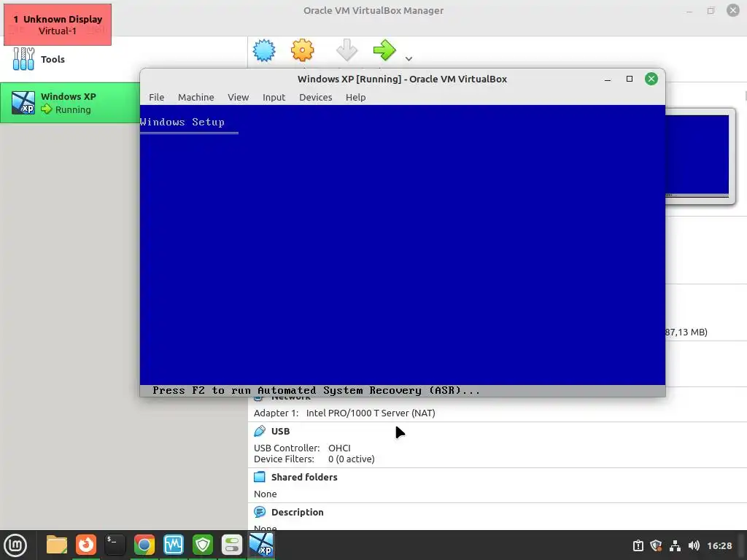Open the volume tray icon
The width and height of the screenshot is (747, 560).
click(694, 545)
